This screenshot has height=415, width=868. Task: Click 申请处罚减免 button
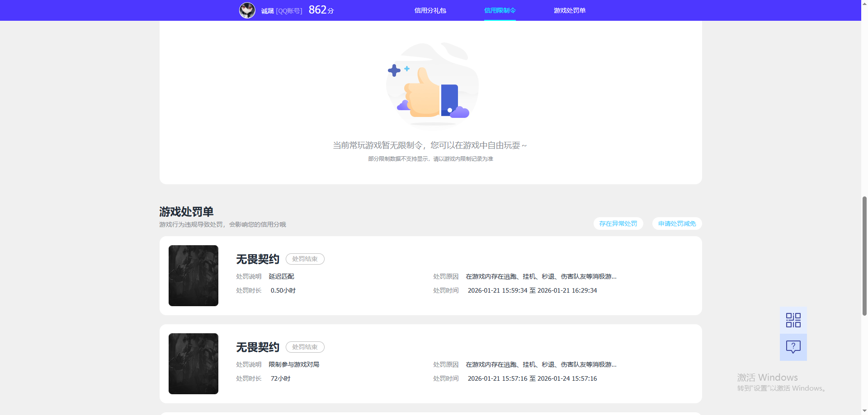[677, 224]
